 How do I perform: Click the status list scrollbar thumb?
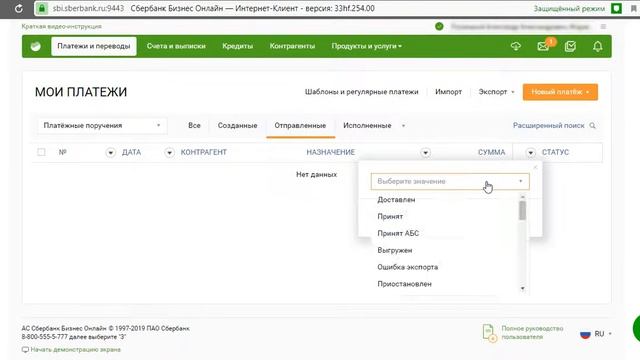522,211
